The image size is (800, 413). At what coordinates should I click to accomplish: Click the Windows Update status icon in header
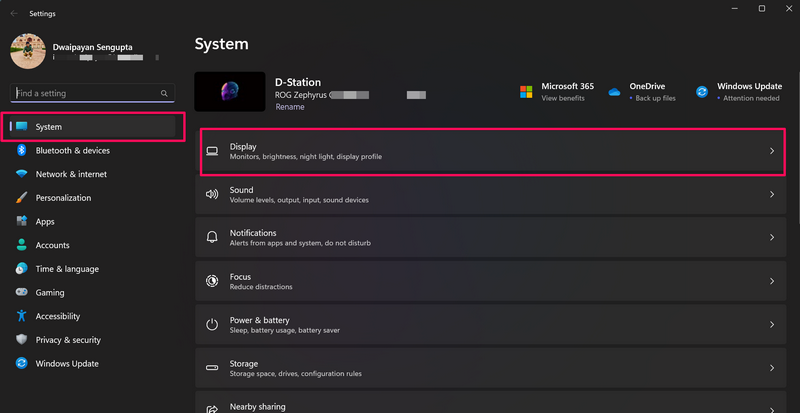pyautogui.click(x=702, y=92)
